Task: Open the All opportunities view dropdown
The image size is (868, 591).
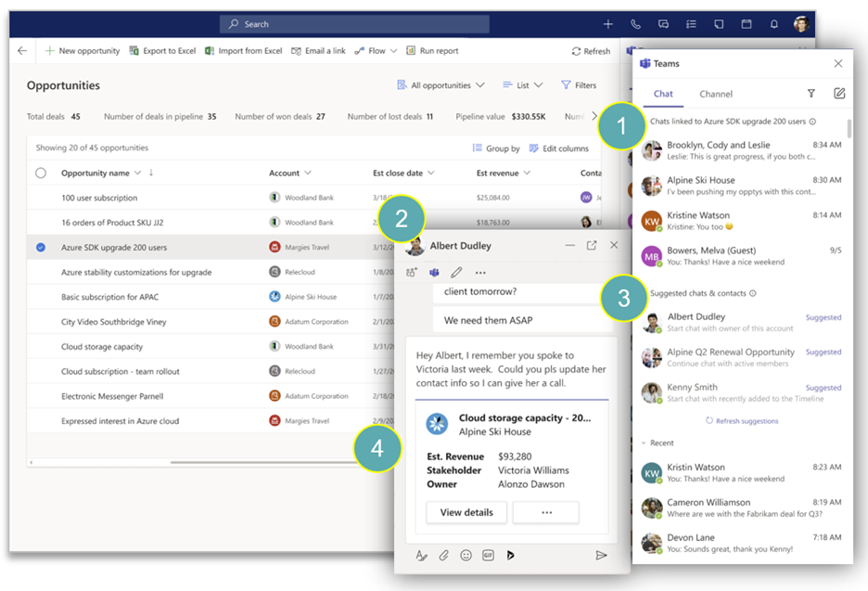Action: tap(440, 85)
